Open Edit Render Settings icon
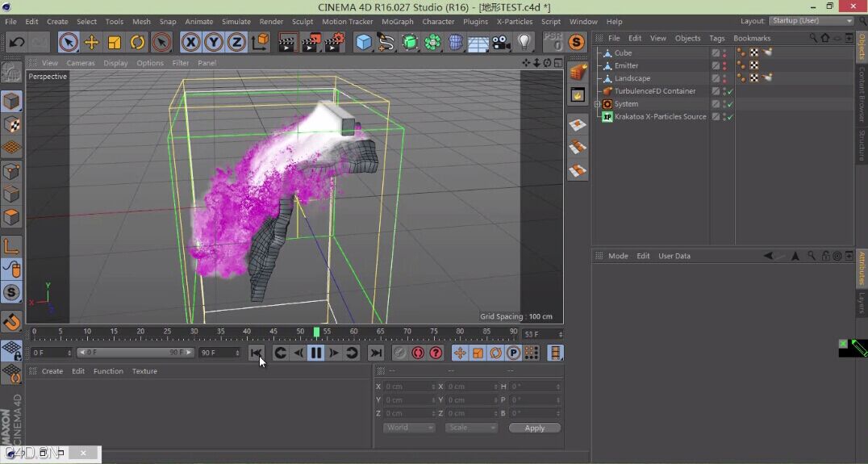This screenshot has width=868, height=464. (x=334, y=42)
